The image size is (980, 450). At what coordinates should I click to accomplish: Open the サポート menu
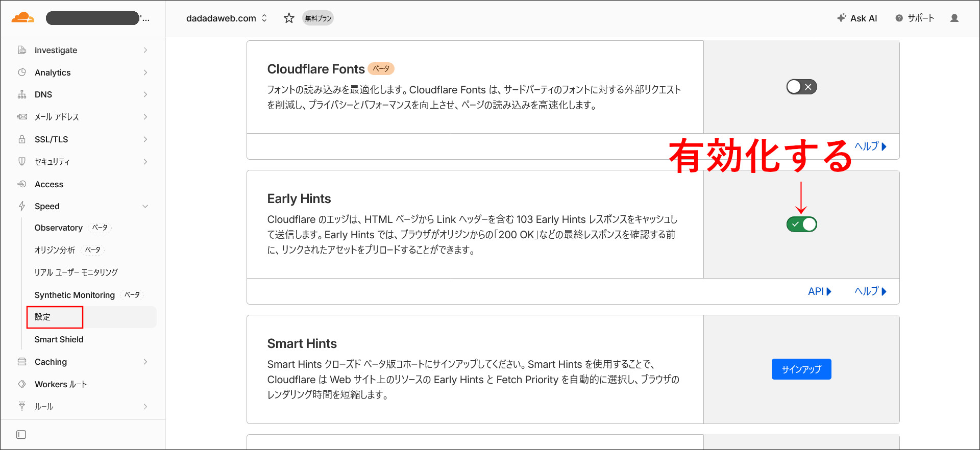[915, 18]
